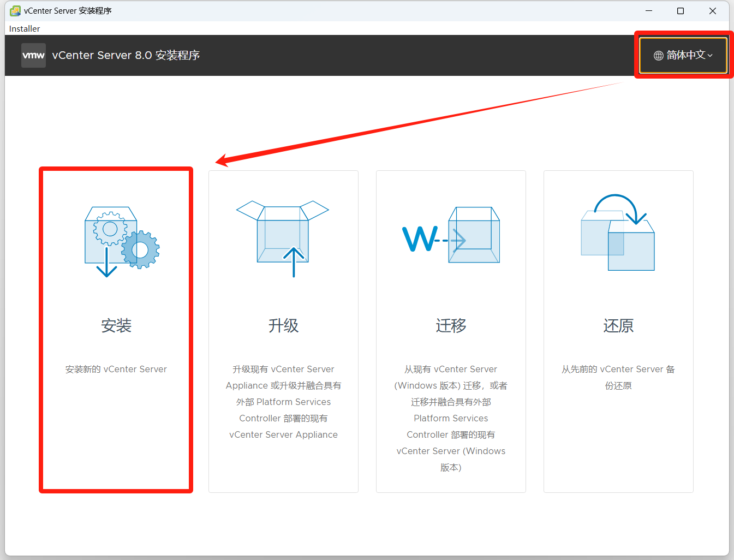Choose the 迁移 option title
734x560 pixels.
coord(451,326)
